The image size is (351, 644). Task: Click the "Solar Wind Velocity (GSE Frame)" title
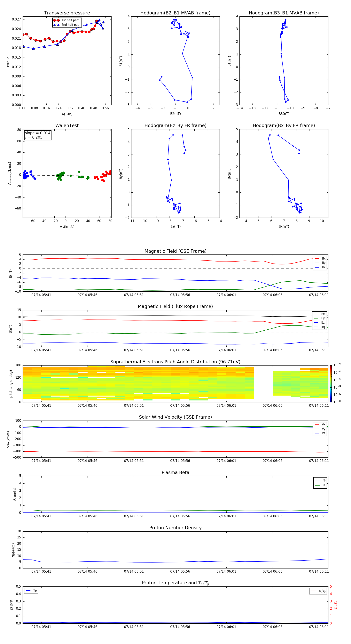(x=175, y=417)
